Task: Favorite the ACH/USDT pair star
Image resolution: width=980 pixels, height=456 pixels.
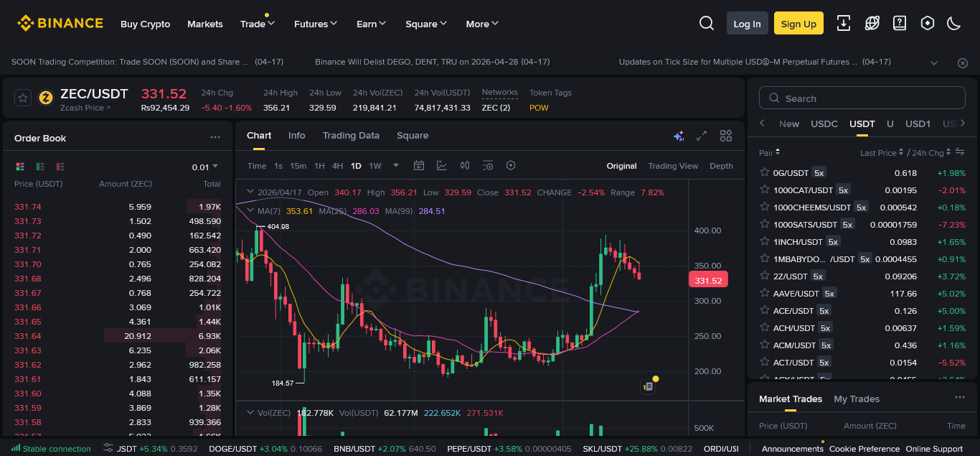Action: coord(764,328)
